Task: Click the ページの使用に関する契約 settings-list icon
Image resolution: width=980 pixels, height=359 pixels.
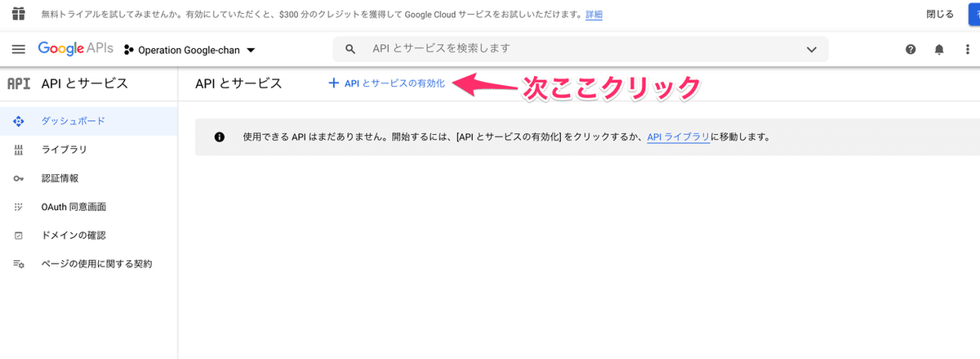Action: click(18, 264)
